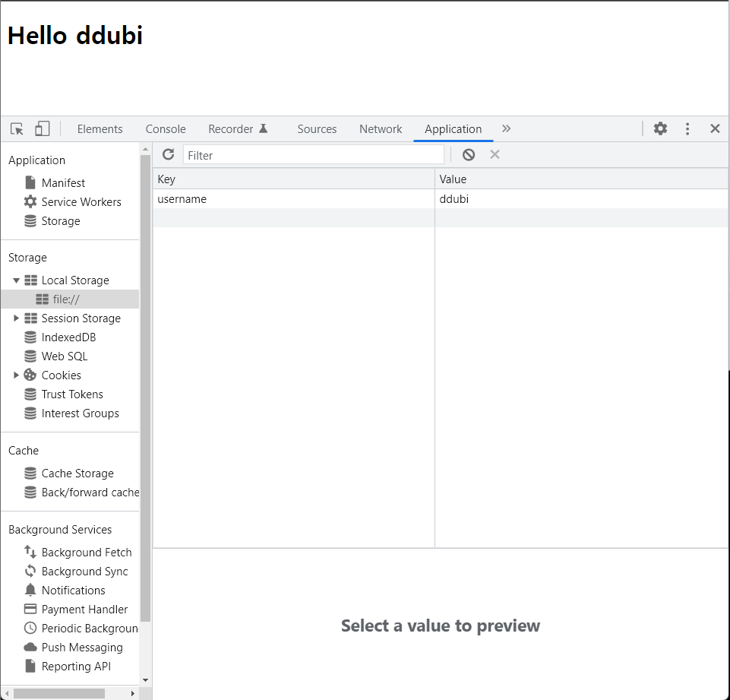Click the Service Workers gear icon
This screenshot has width=730, height=700.
(x=30, y=201)
